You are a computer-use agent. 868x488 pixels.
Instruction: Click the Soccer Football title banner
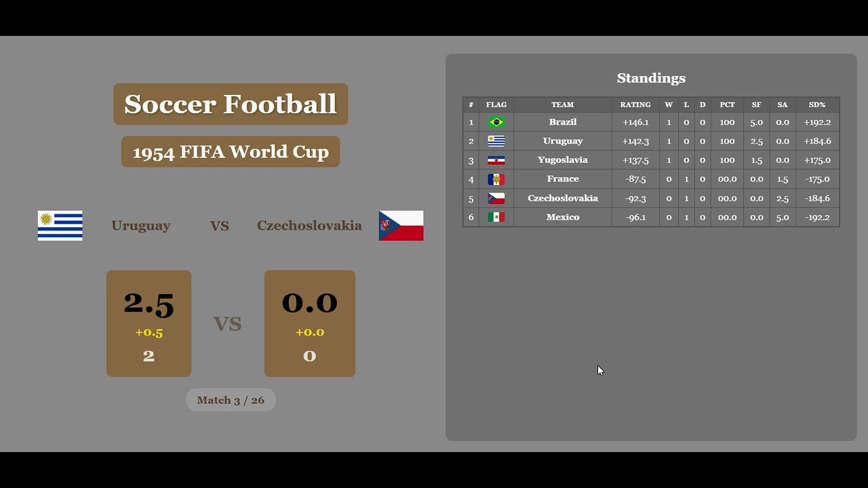[231, 104]
